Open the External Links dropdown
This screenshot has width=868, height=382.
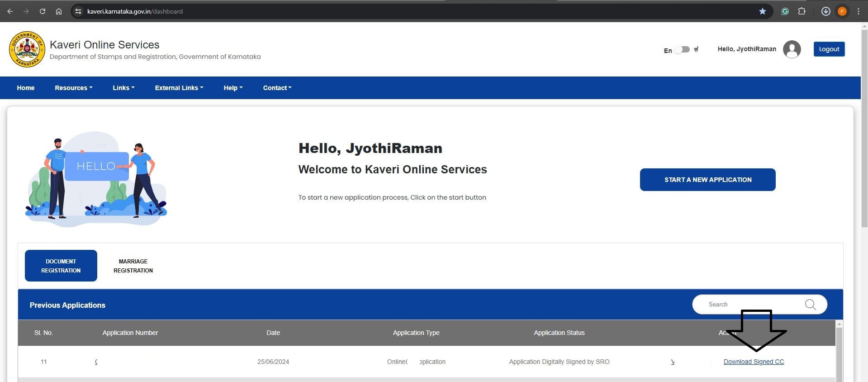179,88
